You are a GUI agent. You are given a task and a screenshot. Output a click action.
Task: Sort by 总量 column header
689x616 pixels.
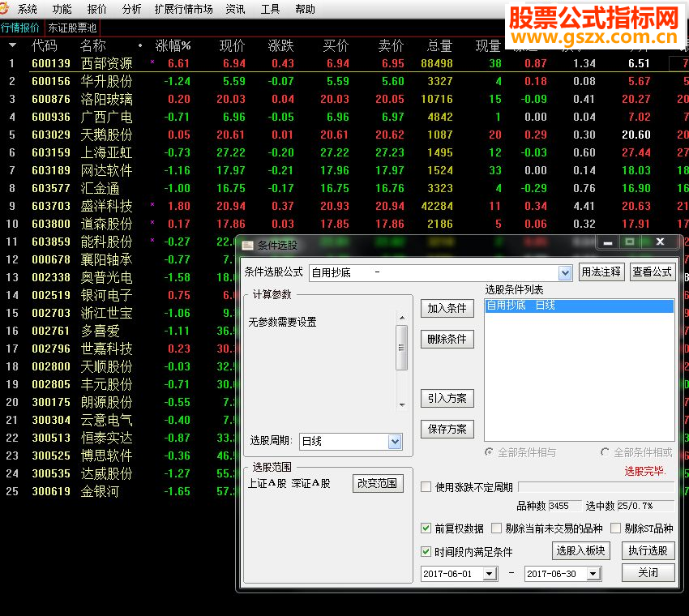point(439,45)
